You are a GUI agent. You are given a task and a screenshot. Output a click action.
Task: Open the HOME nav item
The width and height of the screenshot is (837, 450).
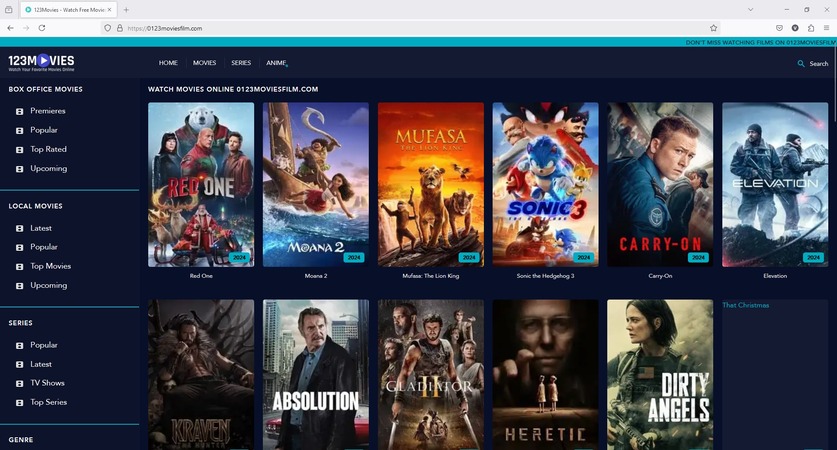coord(168,63)
